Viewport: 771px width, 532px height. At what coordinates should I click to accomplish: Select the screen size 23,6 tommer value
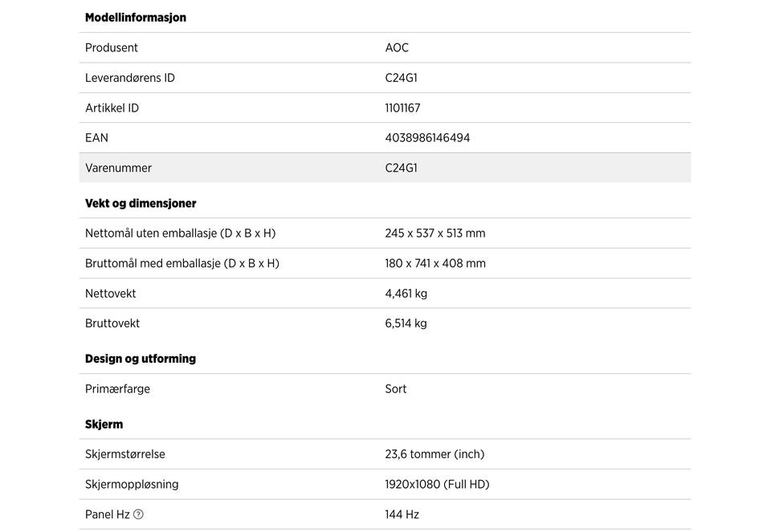pyautogui.click(x=434, y=454)
